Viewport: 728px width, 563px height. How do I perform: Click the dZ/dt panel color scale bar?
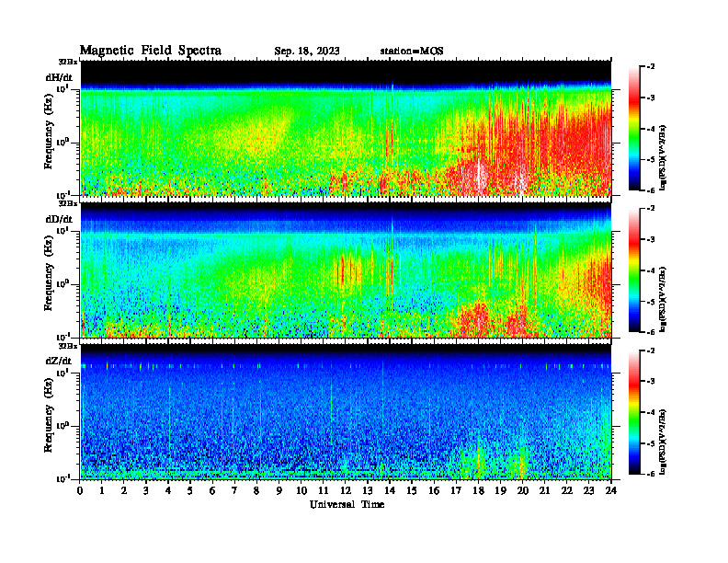633,412
